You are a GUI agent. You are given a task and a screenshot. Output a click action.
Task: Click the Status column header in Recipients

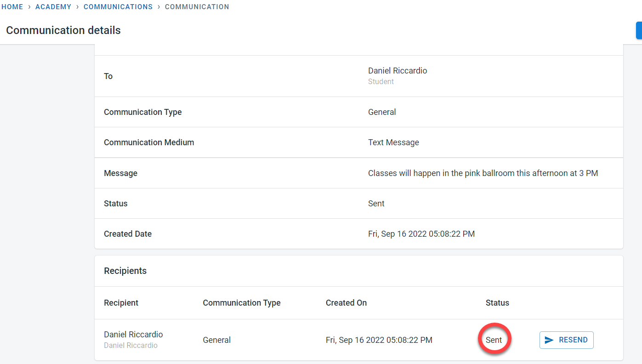tap(497, 303)
